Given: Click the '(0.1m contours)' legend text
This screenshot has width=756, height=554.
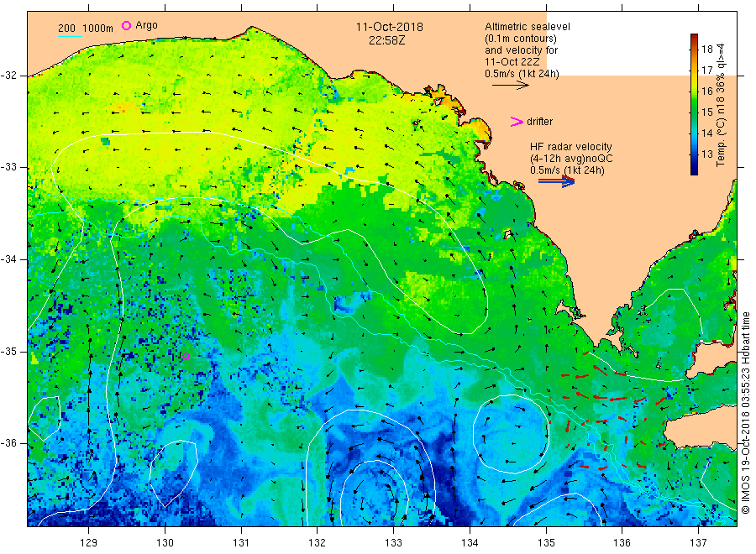Looking at the screenshot, I should coord(521,39).
